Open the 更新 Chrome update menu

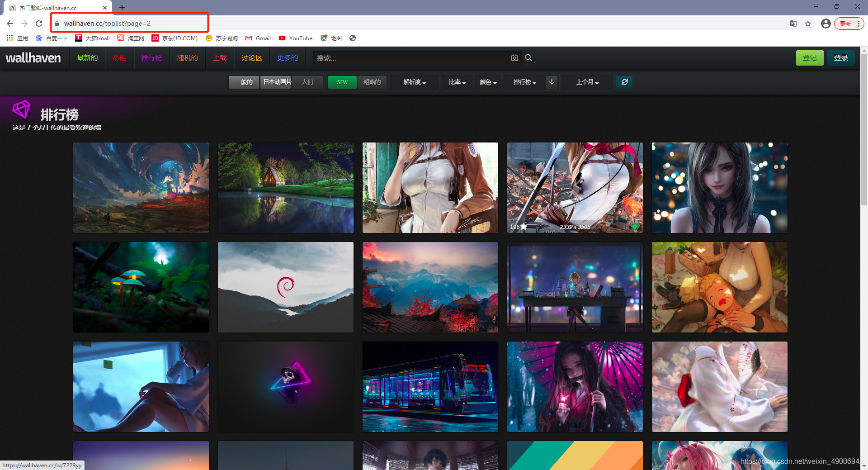[x=849, y=24]
